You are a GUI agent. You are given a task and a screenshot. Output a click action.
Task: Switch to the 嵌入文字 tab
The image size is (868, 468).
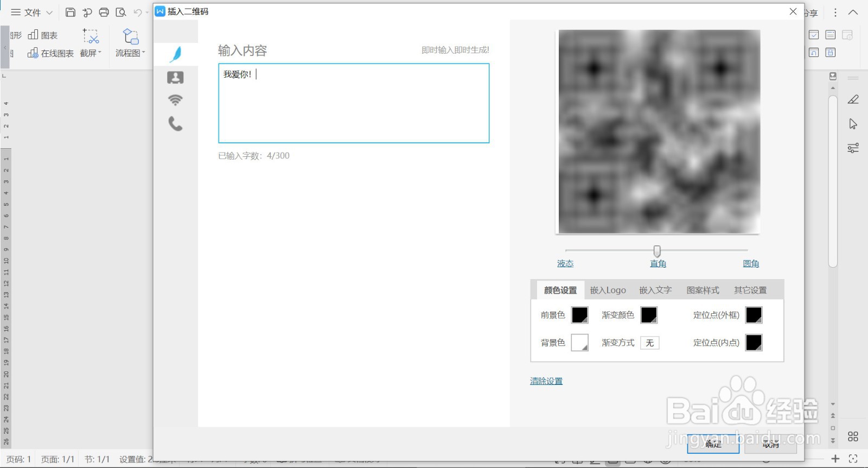pos(655,290)
